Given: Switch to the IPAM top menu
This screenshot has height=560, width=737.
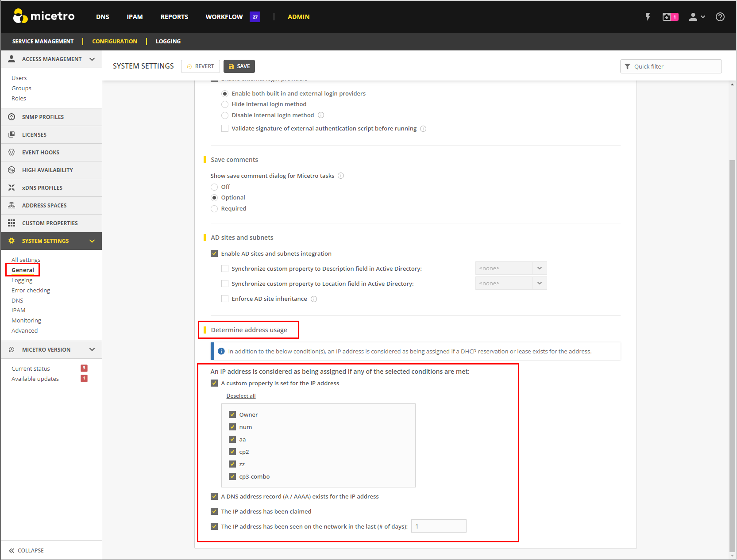Looking at the screenshot, I should pyautogui.click(x=135, y=17).
